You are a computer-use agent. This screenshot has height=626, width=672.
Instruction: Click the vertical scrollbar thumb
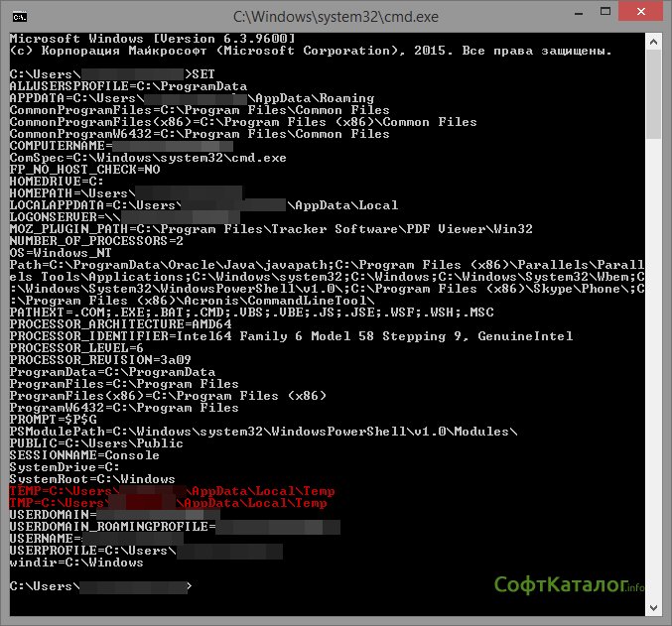pyautogui.click(x=655, y=95)
